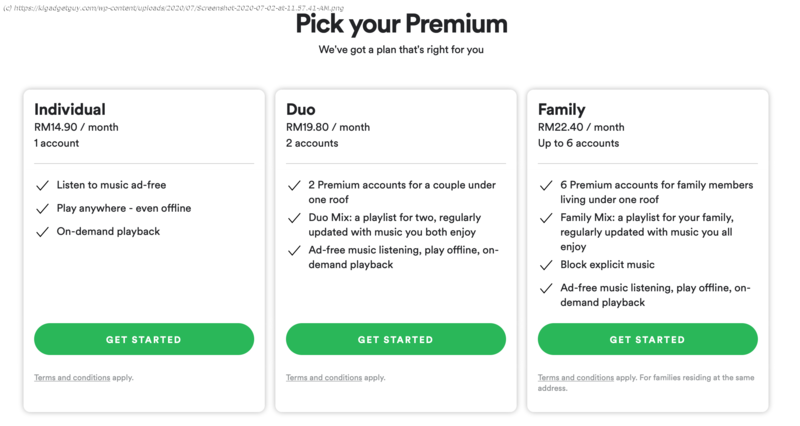
Task: Click checkmark next to Duo Mix feature
Action: click(x=294, y=218)
